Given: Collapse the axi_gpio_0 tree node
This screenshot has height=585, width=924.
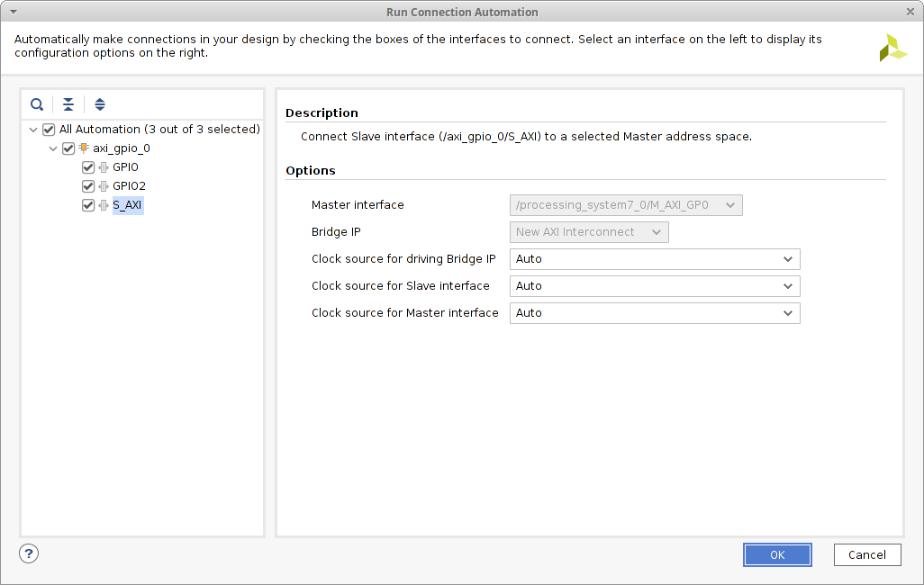Looking at the screenshot, I should pos(54,148).
